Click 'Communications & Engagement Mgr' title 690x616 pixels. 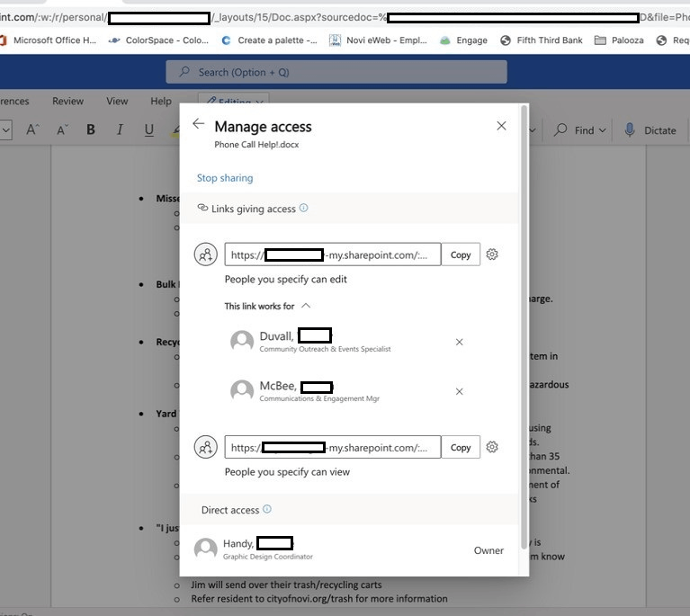pyautogui.click(x=319, y=398)
